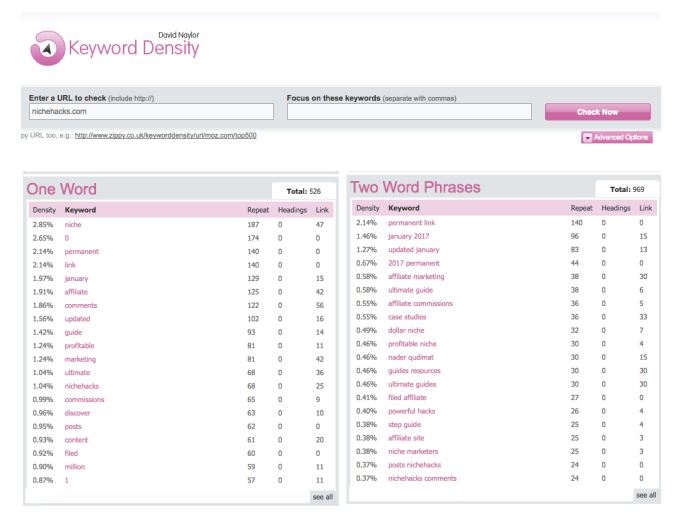Select keyword 'discover' in One Word table
Viewport: 673px width, 520px height.
[77, 413]
